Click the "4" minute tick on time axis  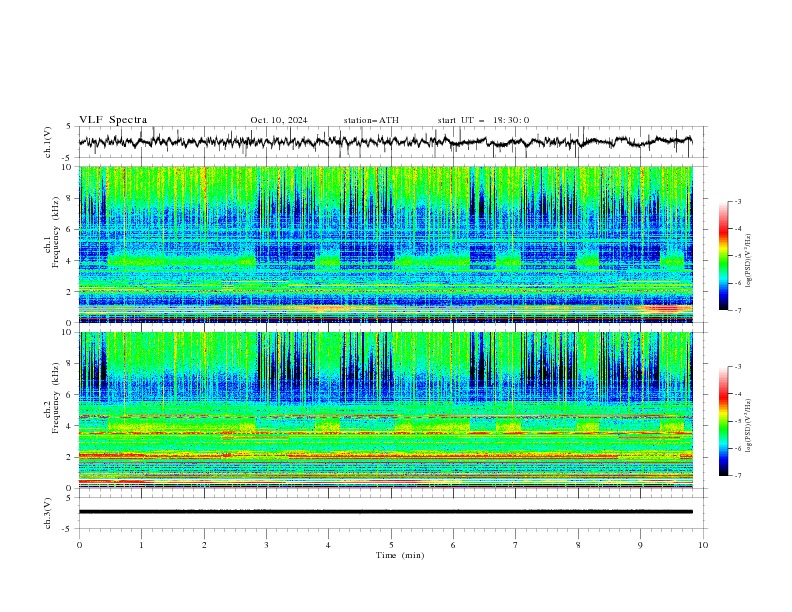[328, 545]
